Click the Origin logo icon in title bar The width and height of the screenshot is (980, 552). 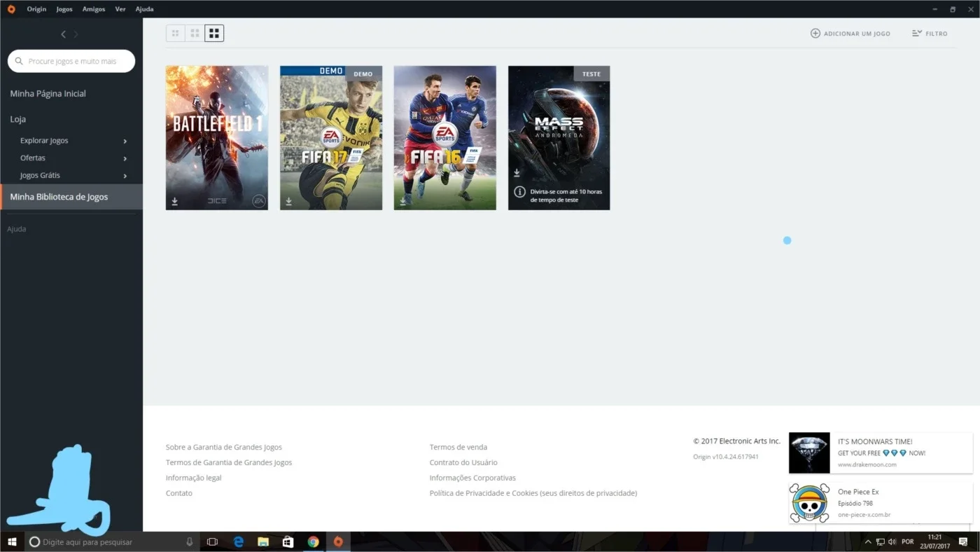pyautogui.click(x=10, y=9)
